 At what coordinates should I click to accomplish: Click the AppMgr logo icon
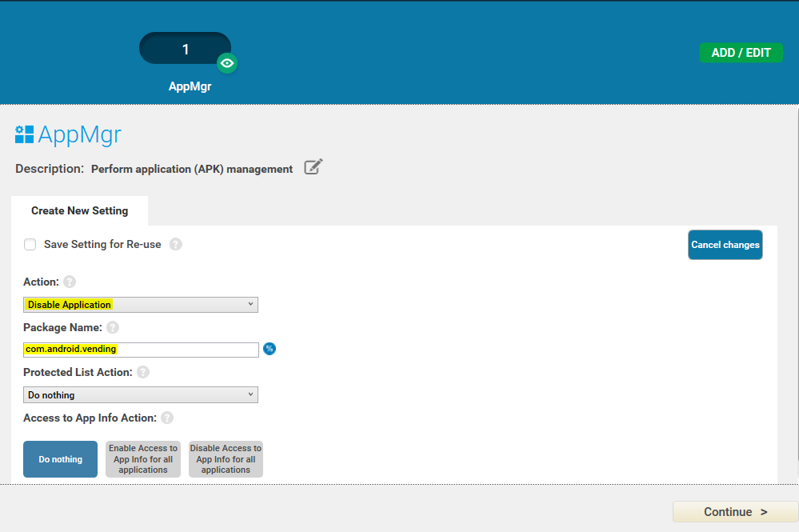click(24, 134)
